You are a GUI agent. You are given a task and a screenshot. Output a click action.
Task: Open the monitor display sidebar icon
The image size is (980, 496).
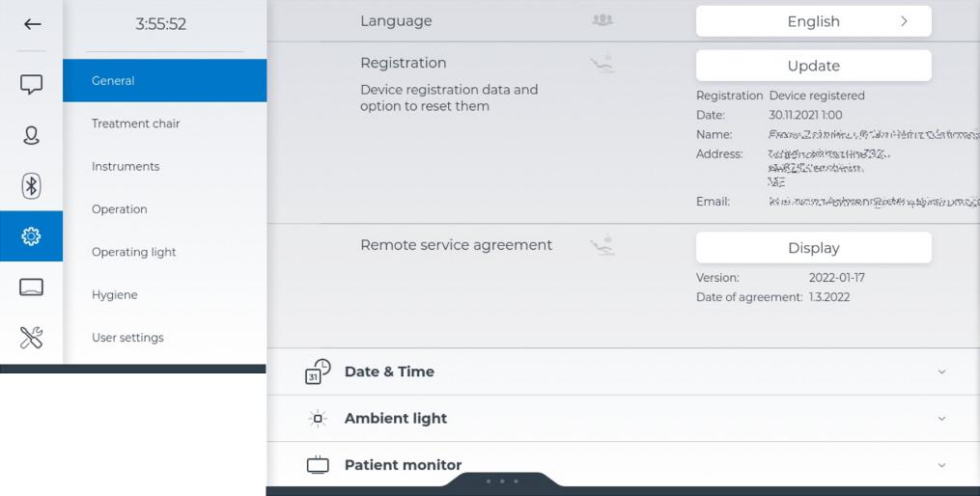[x=32, y=288]
